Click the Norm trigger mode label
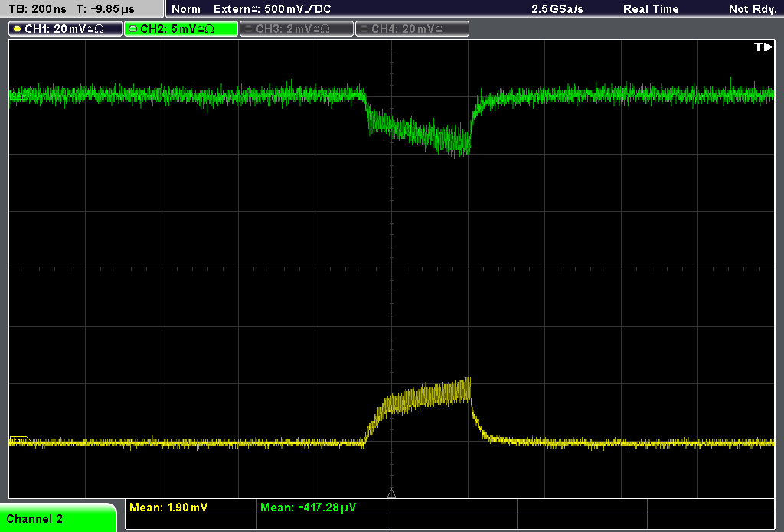The height and width of the screenshot is (532, 784). click(x=186, y=9)
